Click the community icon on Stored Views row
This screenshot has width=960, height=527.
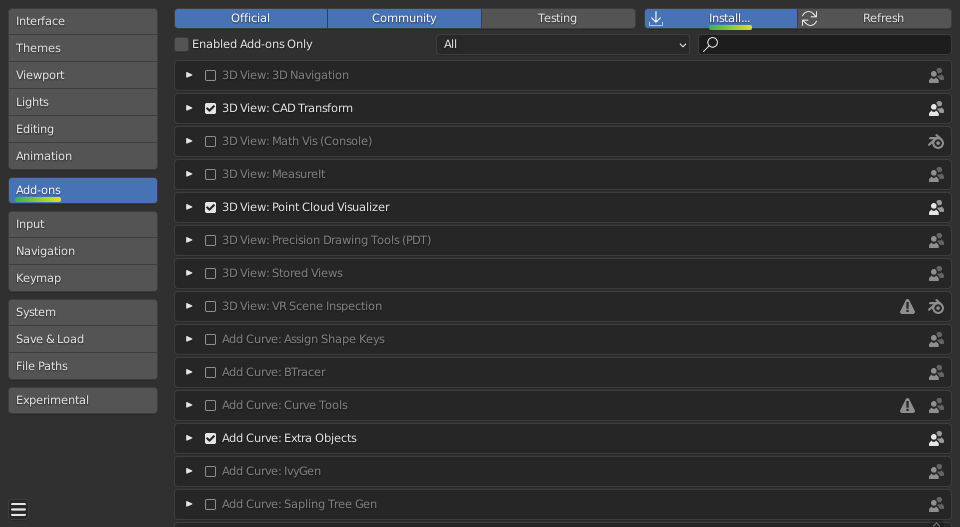tap(936, 274)
